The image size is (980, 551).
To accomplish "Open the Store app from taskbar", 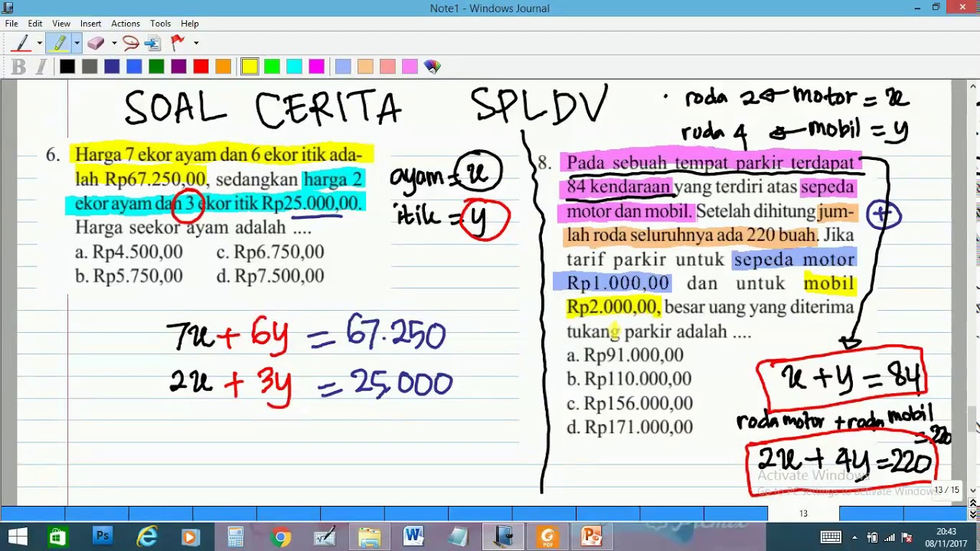I will pyautogui.click(x=57, y=536).
